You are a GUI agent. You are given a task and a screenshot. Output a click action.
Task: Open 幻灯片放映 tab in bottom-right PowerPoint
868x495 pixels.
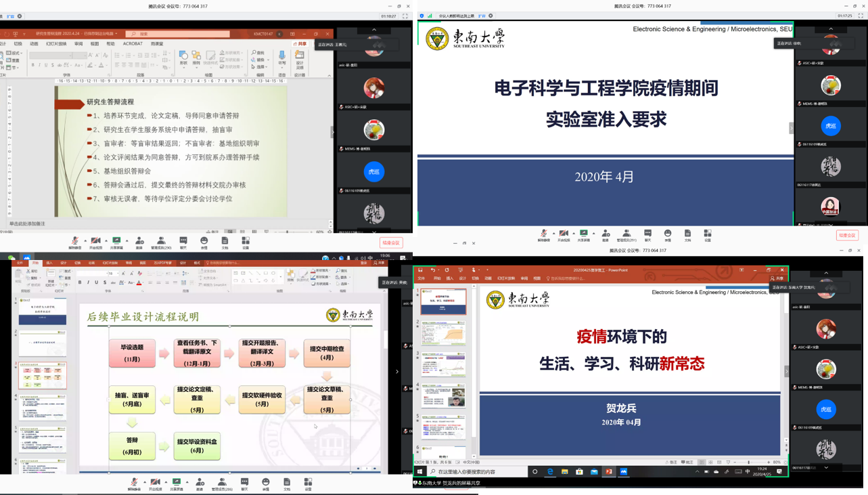pos(507,278)
